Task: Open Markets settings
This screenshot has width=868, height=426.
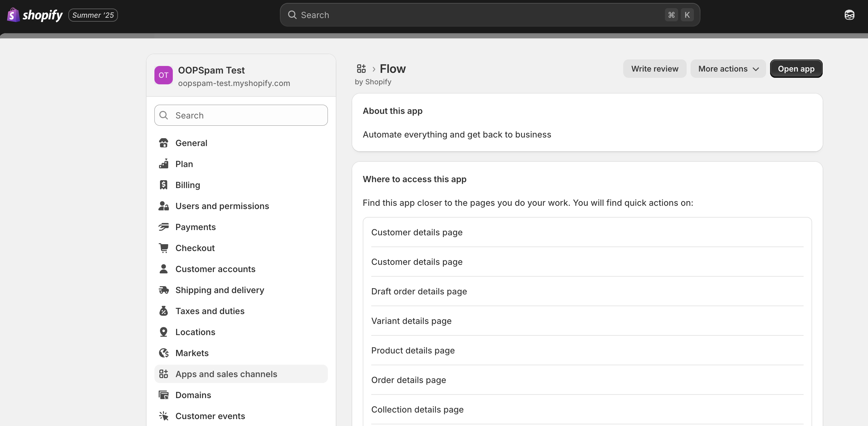Action: pos(241,353)
